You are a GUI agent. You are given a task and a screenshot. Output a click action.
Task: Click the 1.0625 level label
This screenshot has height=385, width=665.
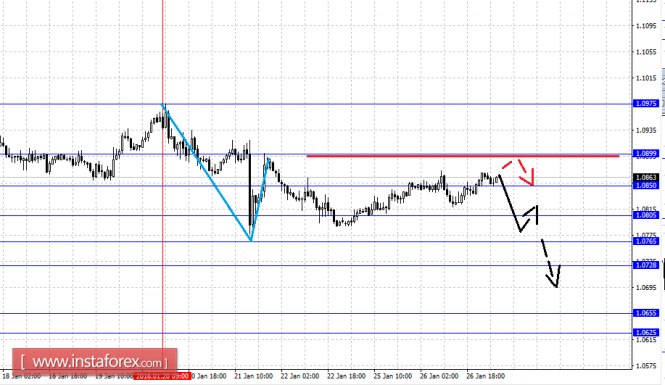(646, 332)
